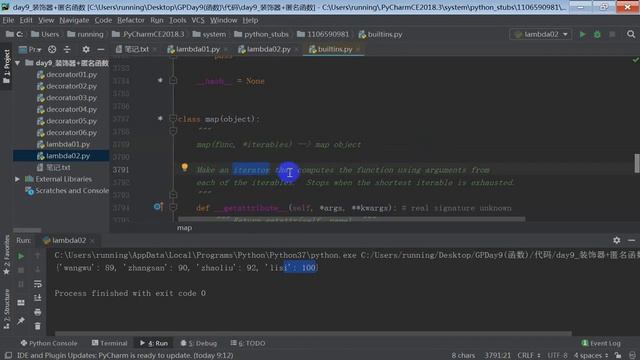Close the lambda02 Run tab
The height and width of the screenshot is (360, 640).
click(x=93, y=241)
